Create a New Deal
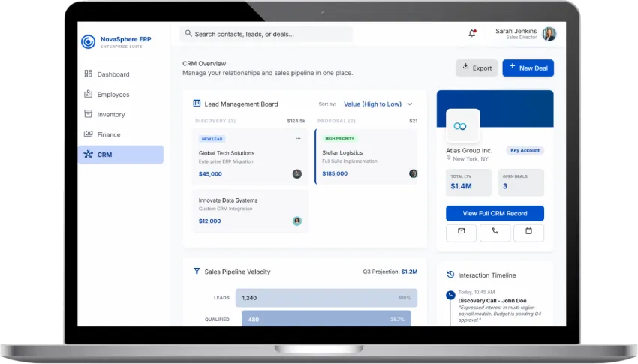This screenshot has width=638, height=364. click(x=528, y=68)
